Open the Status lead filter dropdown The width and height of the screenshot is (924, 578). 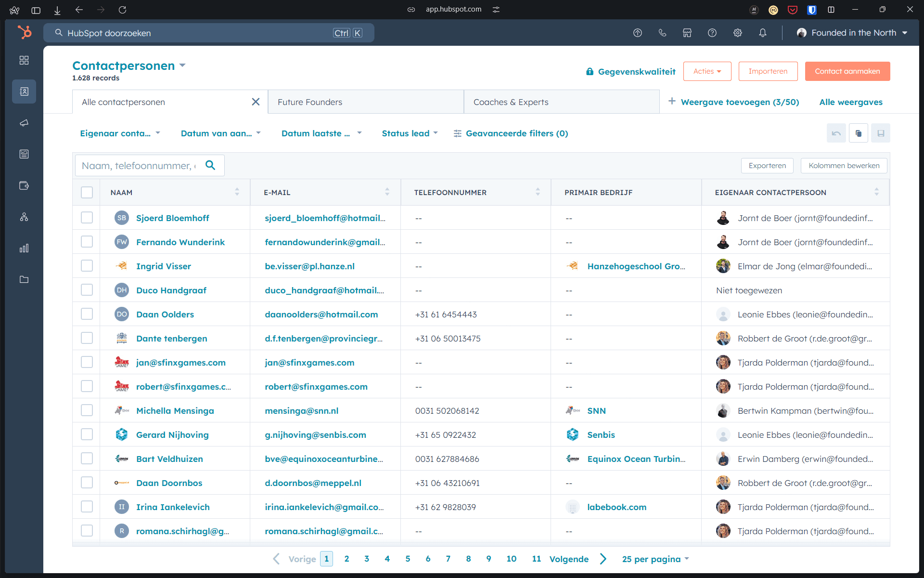coord(410,133)
